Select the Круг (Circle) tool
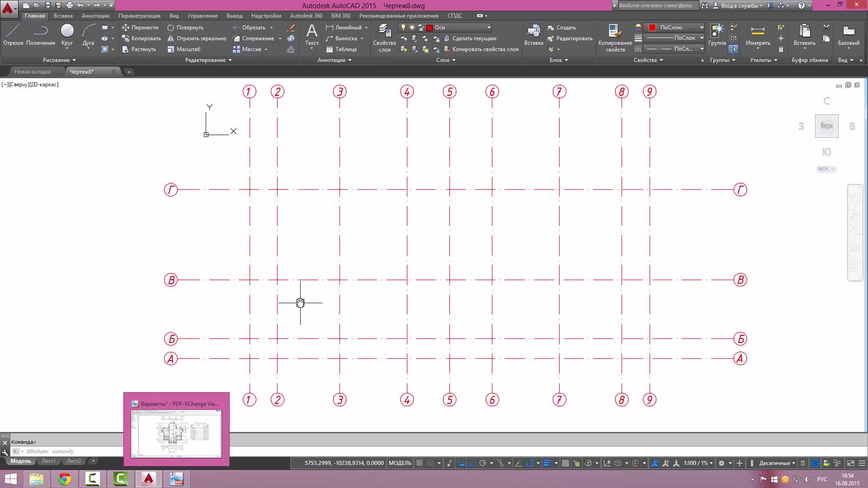Viewport: 868px width, 488px height. point(67,35)
